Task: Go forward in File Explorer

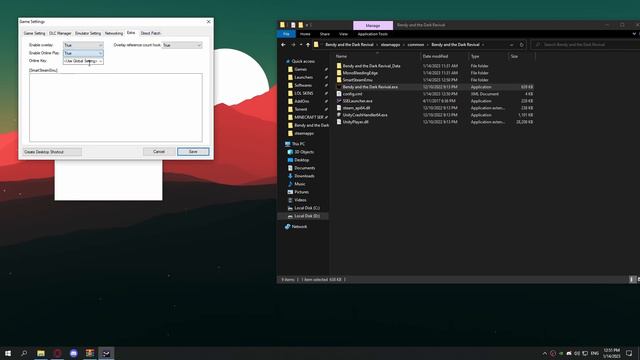Action: (293, 44)
